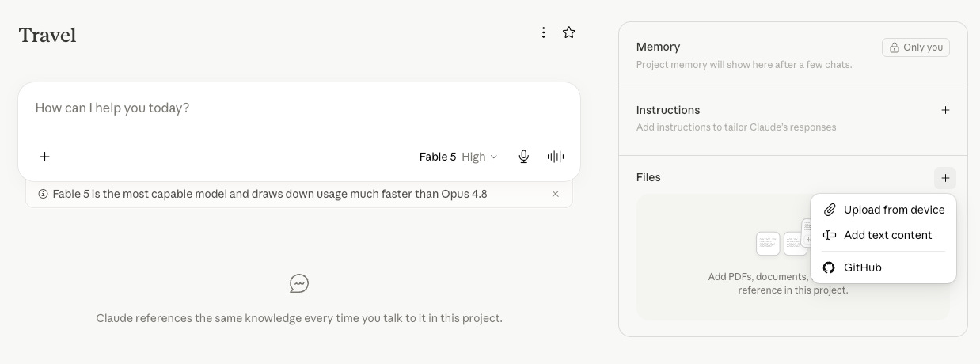Click the Only you visibility badge
980x364 pixels.
916,47
